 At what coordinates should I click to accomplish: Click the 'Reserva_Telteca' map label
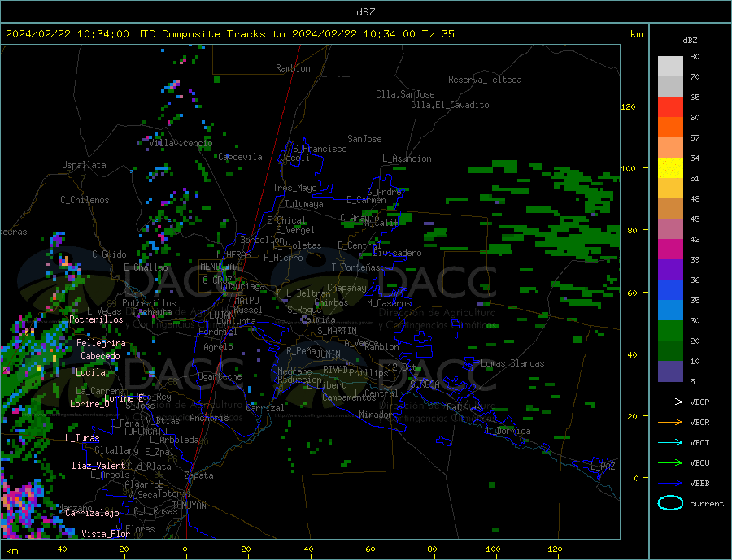(485, 80)
